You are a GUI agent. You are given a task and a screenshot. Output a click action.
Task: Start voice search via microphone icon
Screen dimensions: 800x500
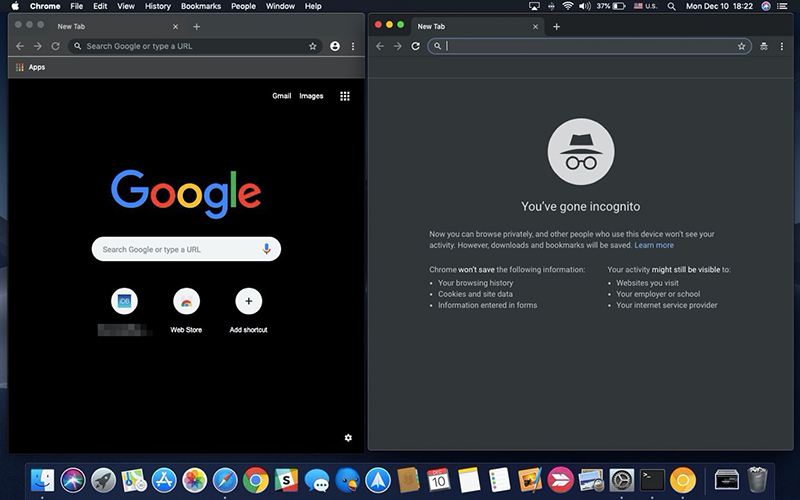(266, 249)
